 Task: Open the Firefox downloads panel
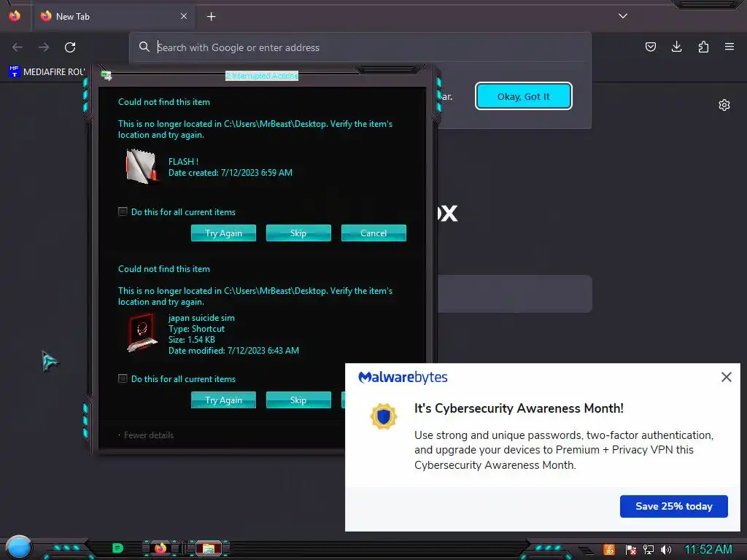pyautogui.click(x=676, y=47)
